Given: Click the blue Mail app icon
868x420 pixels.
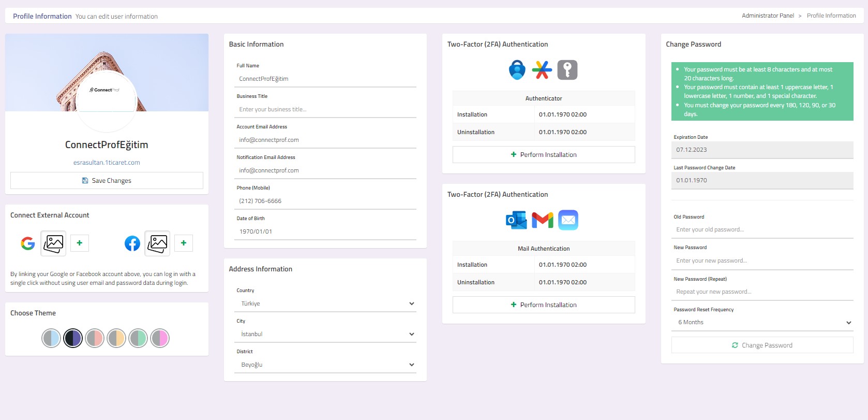Looking at the screenshot, I should tap(568, 220).
